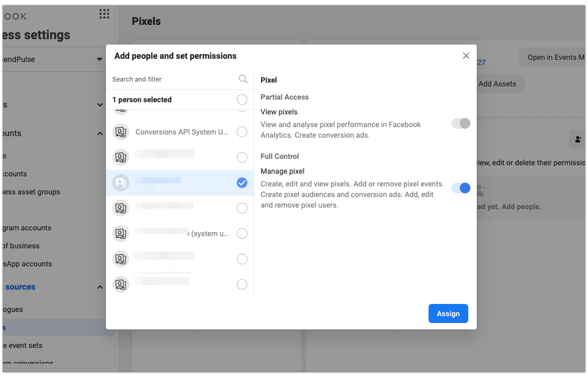
Task: Uncheck the selected person checkmark
Action: 242,183
